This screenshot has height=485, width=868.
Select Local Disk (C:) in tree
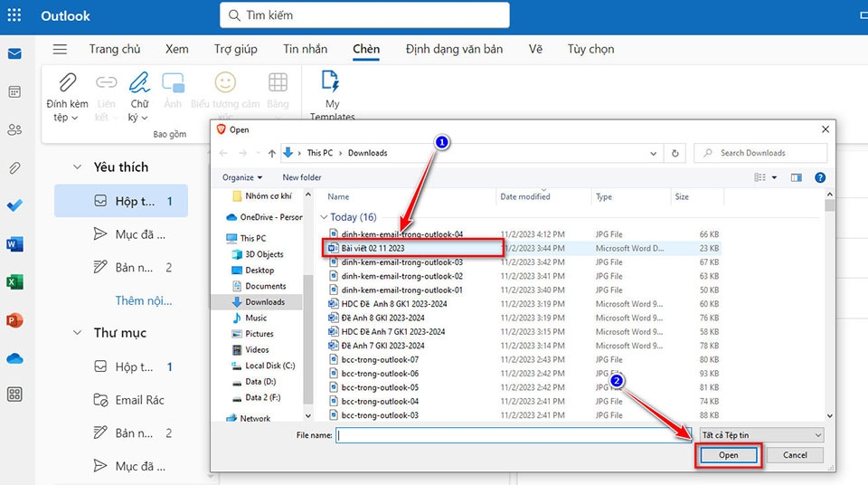click(x=269, y=366)
